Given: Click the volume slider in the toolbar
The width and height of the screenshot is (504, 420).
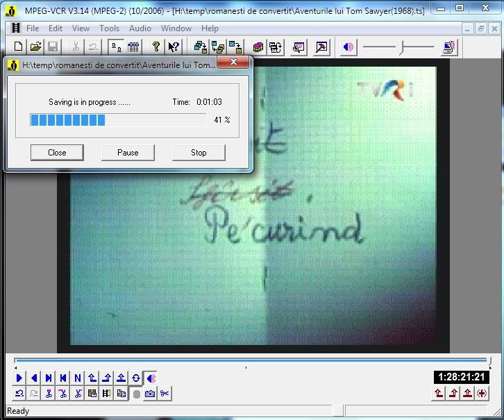Looking at the screenshot, I should (401, 47).
